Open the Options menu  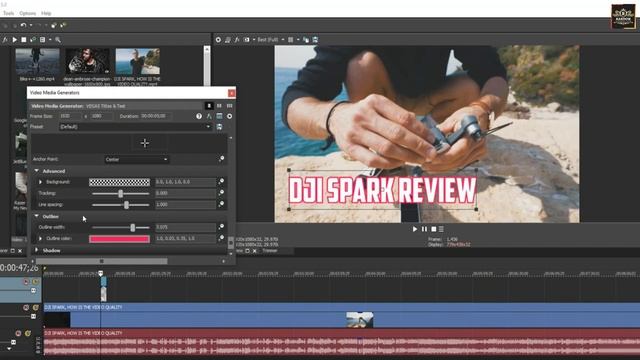(27, 13)
